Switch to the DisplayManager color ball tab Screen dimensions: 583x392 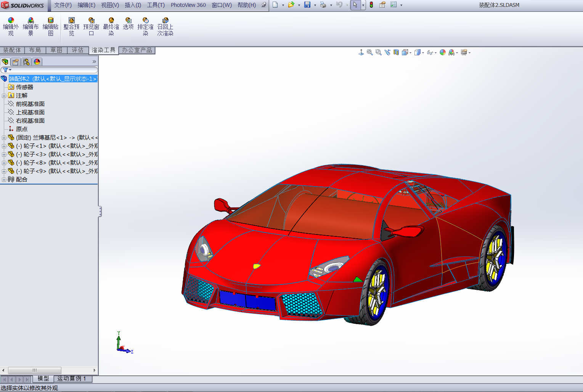[37, 62]
